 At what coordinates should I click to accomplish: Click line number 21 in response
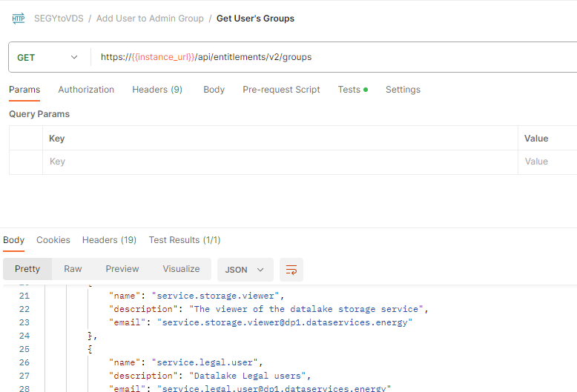tap(24, 296)
